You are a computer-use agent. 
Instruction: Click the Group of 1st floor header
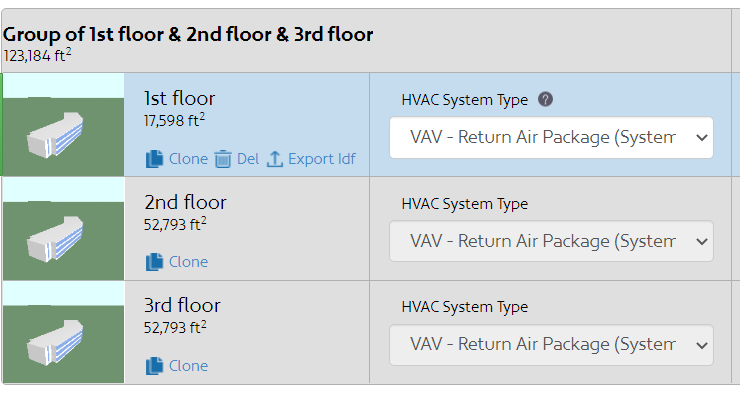coord(188,34)
